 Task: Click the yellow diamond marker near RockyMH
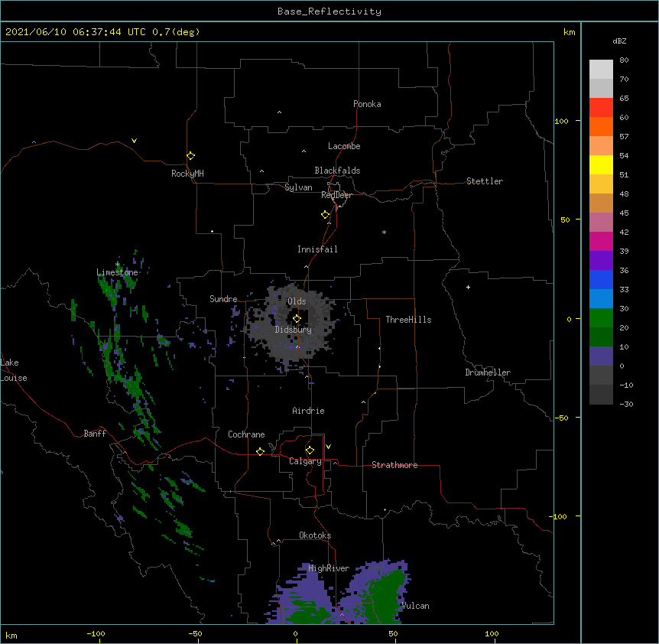click(190, 156)
